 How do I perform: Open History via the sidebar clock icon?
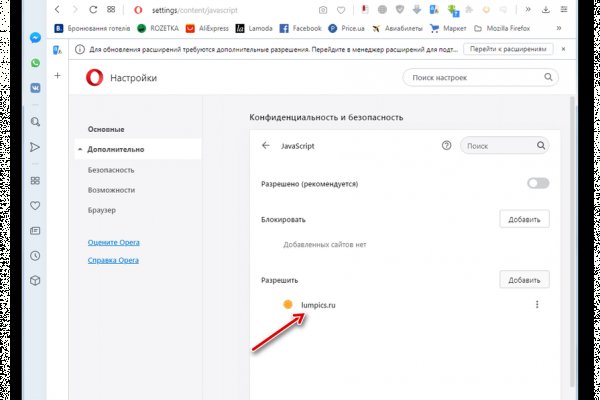point(35,255)
